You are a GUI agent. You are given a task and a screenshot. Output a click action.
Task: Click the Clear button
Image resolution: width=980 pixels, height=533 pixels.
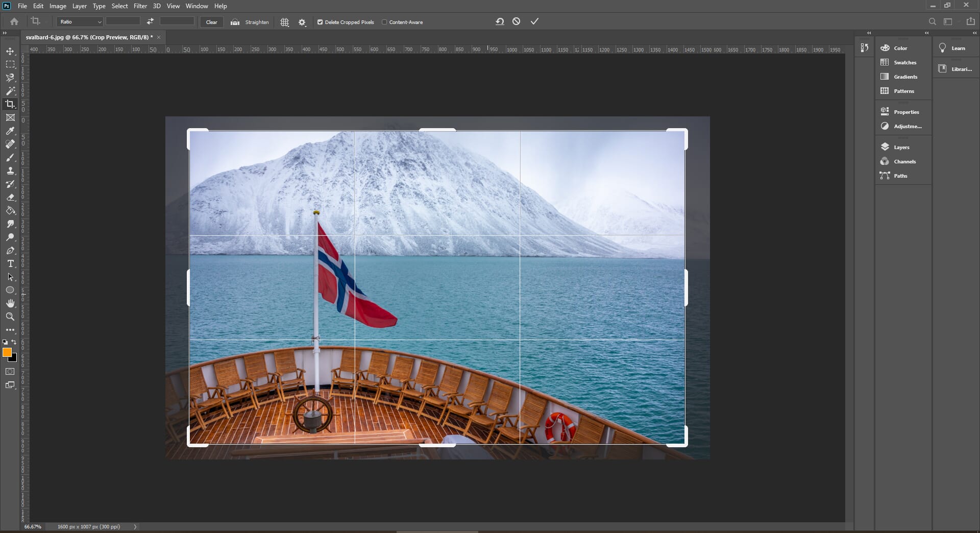pyautogui.click(x=211, y=22)
